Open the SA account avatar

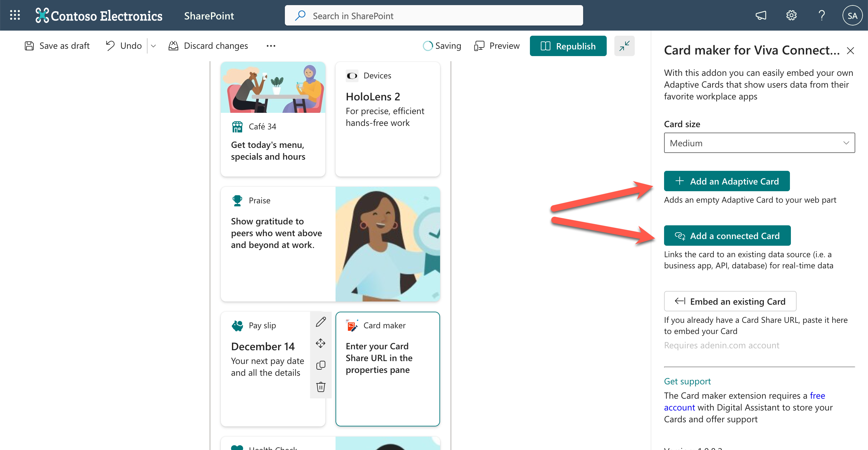coord(852,16)
